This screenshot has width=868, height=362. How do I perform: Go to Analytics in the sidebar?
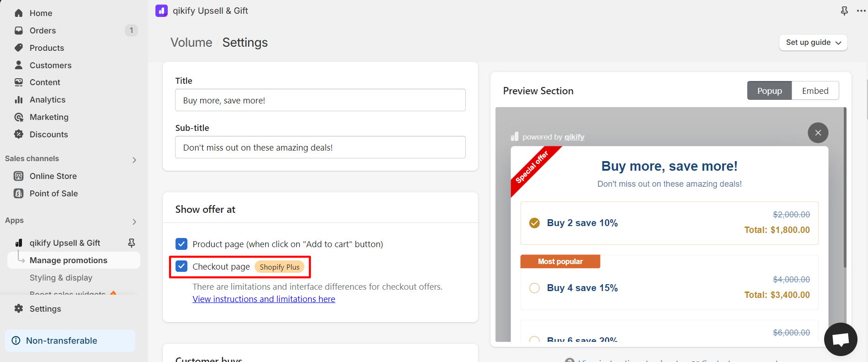(48, 100)
